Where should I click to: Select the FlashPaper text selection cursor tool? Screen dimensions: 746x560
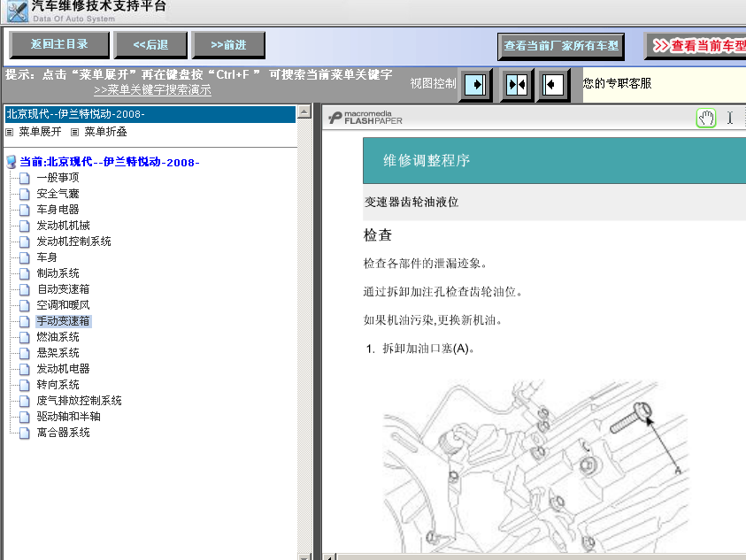730,118
